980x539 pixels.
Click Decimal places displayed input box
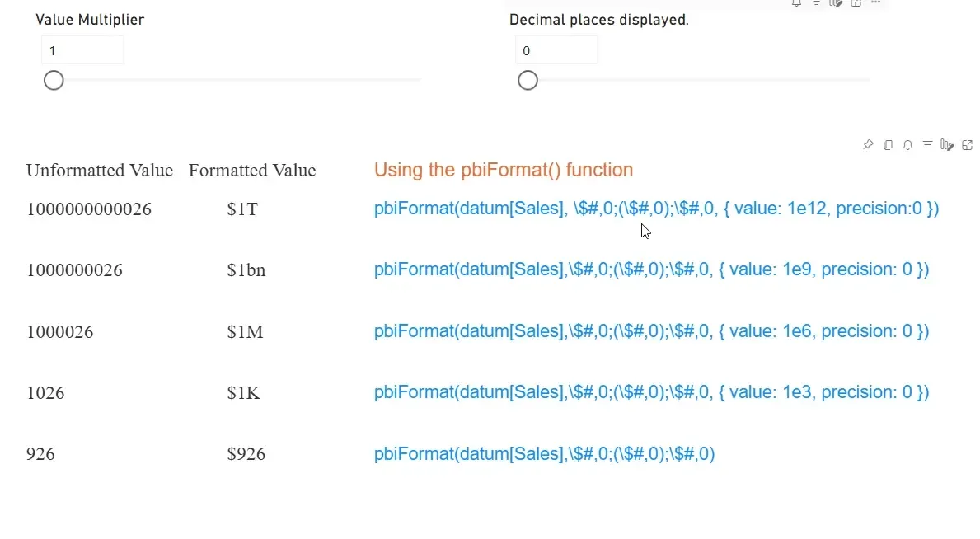[x=556, y=50]
